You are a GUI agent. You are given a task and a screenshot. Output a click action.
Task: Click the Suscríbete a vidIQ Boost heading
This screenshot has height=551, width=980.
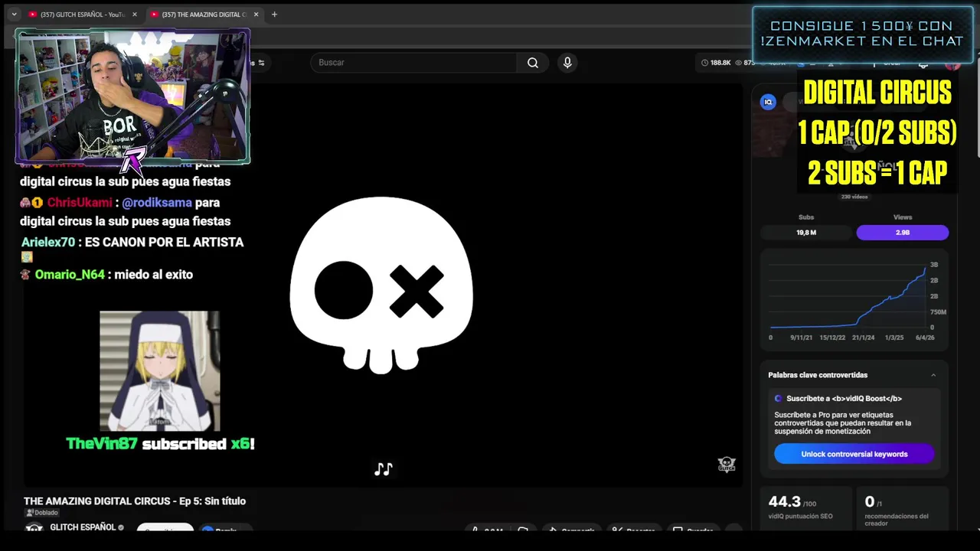(844, 399)
